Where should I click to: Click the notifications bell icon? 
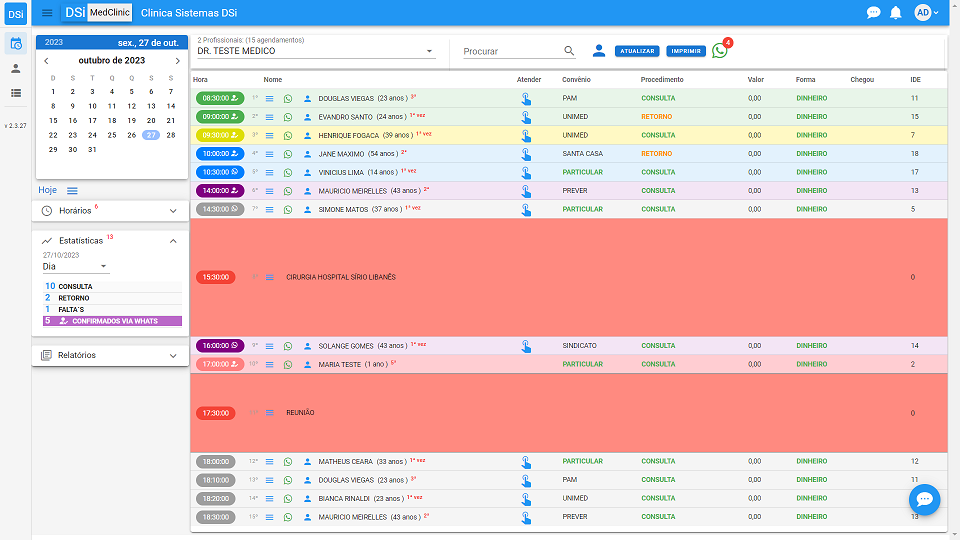coord(896,13)
